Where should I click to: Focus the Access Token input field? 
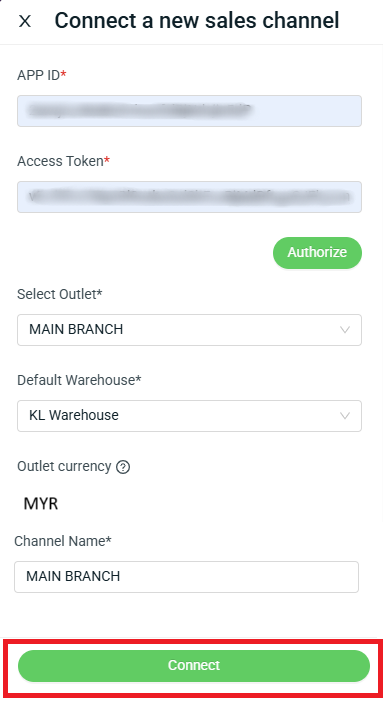pos(189,197)
